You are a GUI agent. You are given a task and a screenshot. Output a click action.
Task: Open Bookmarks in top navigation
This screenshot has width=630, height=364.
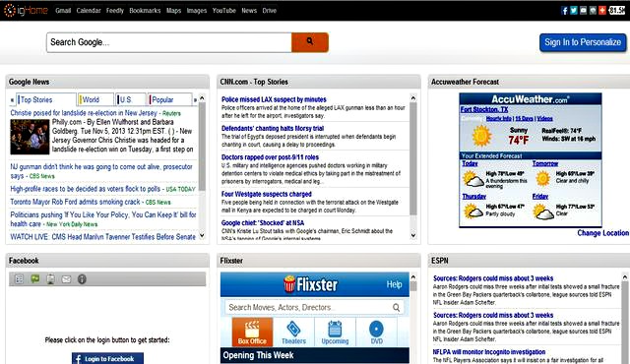145,11
